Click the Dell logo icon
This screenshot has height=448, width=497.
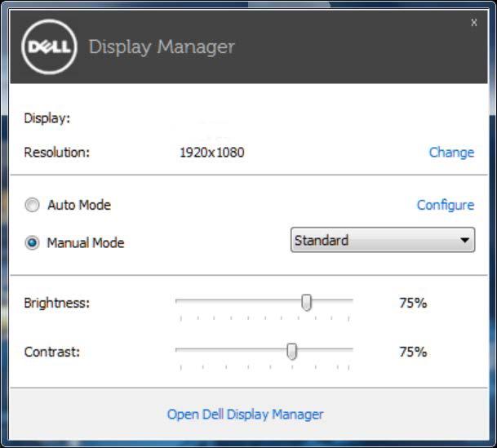pyautogui.click(x=49, y=47)
